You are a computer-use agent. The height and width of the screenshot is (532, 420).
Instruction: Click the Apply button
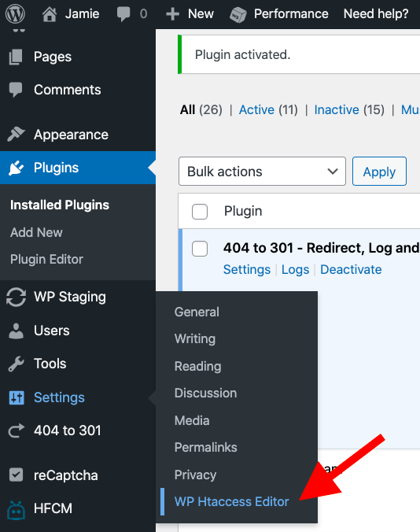[379, 172]
